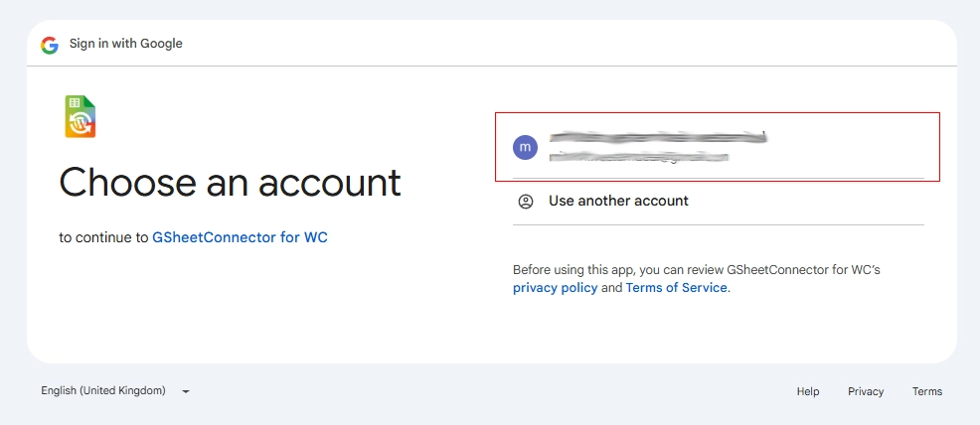Choose Use another account
980x425 pixels.
(x=618, y=202)
